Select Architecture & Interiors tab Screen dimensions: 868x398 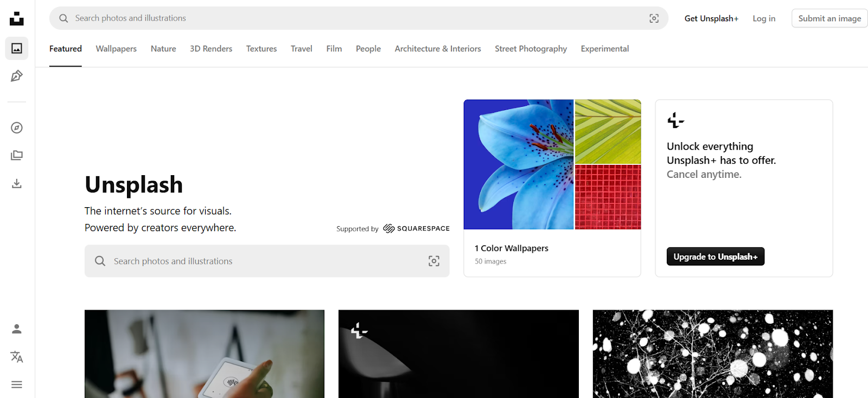[438, 49]
